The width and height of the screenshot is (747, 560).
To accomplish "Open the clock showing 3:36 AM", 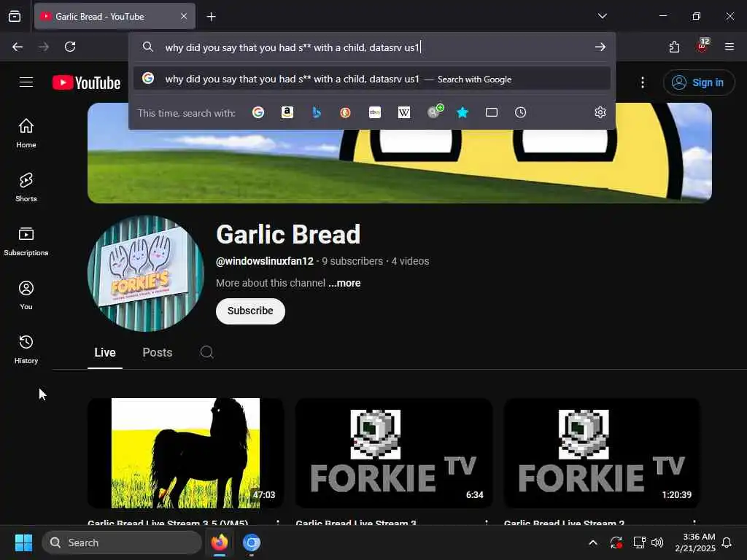I will click(x=695, y=542).
